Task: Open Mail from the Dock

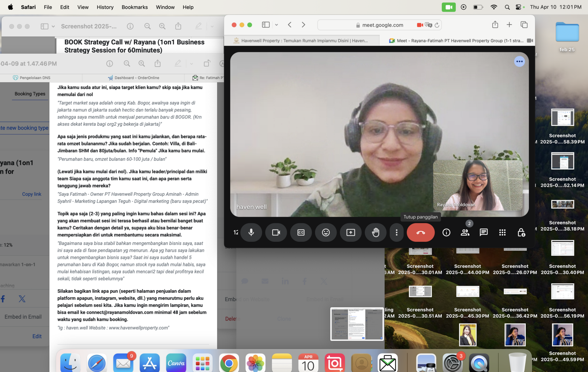Action: [123, 363]
